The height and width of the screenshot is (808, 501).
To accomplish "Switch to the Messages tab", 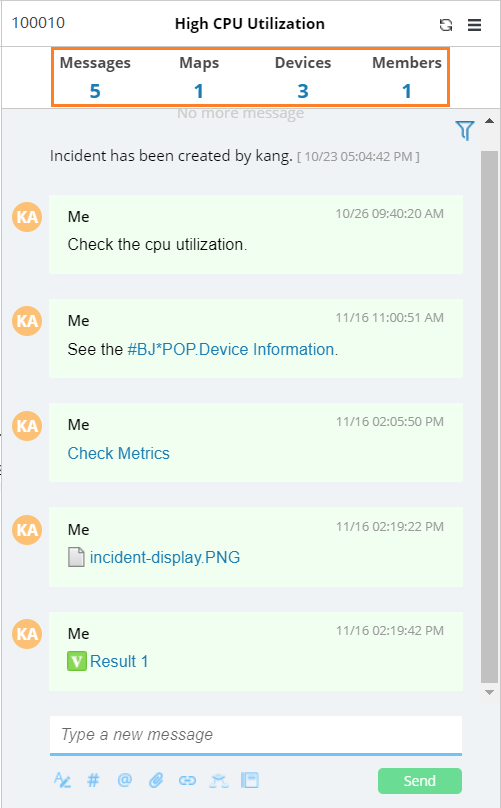I will (95, 77).
